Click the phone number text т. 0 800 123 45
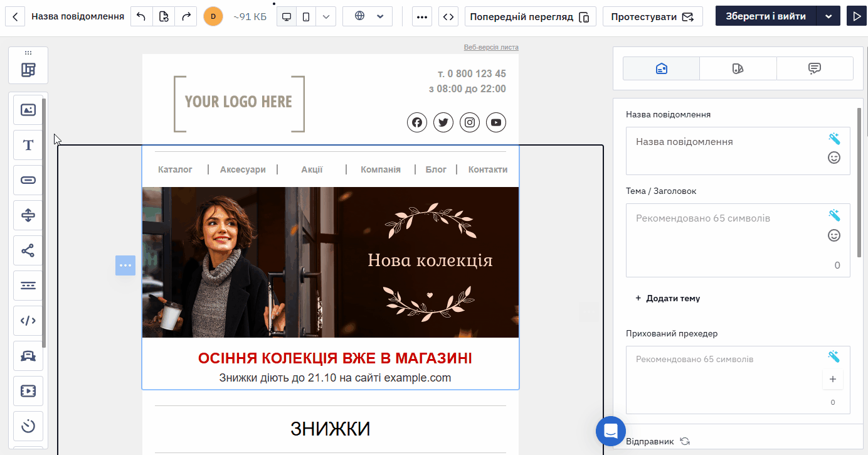Image resolution: width=868 pixels, height=455 pixels. [472, 73]
